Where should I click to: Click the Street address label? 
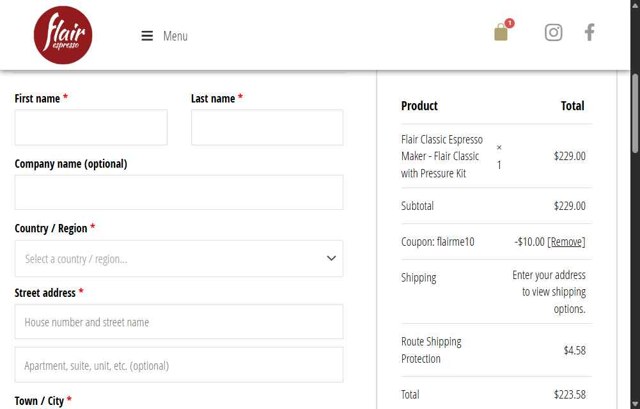coord(45,293)
